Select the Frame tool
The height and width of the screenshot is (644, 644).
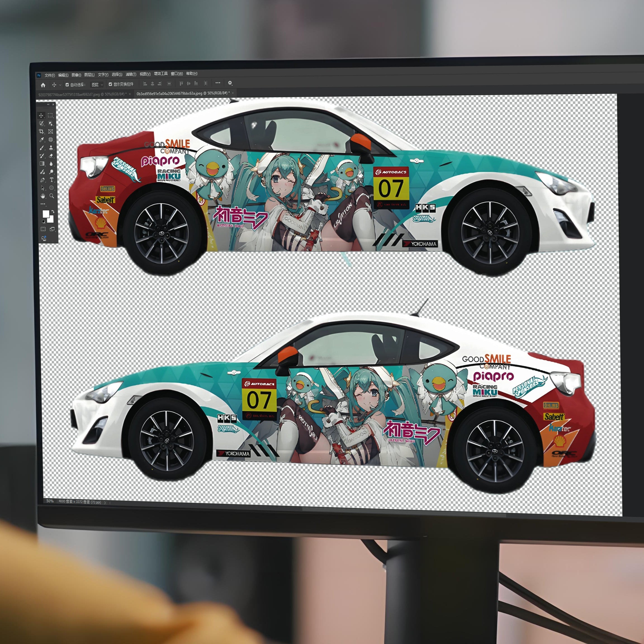[x=51, y=132]
